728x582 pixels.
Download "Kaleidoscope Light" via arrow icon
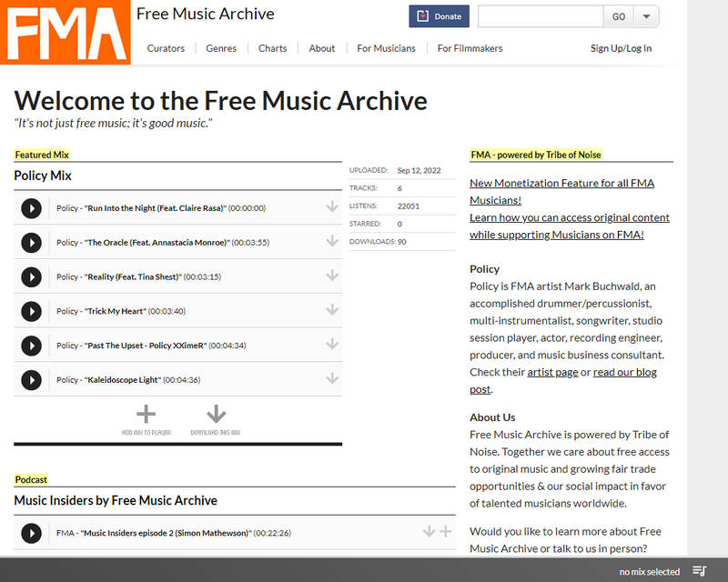pos(332,378)
